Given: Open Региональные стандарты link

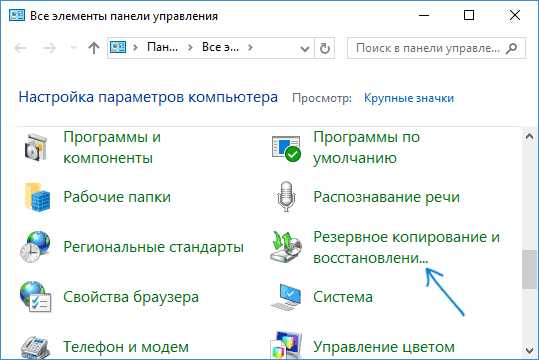Looking at the screenshot, I should pos(154,247).
